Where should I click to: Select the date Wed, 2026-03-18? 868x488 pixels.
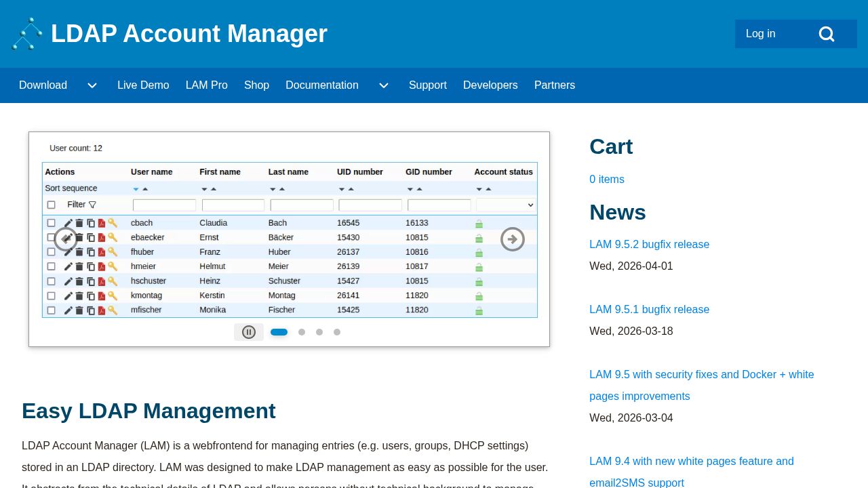(x=631, y=331)
